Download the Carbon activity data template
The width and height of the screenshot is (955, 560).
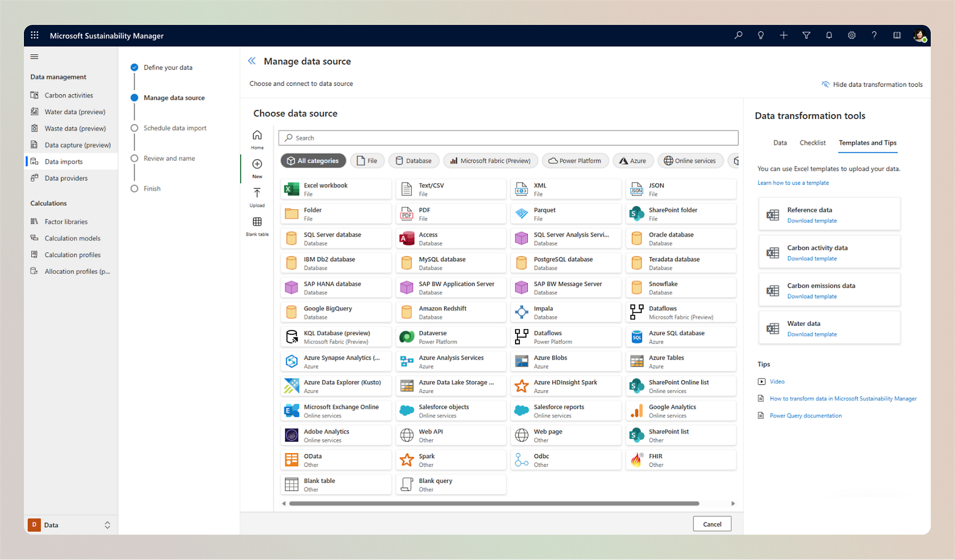click(x=812, y=259)
